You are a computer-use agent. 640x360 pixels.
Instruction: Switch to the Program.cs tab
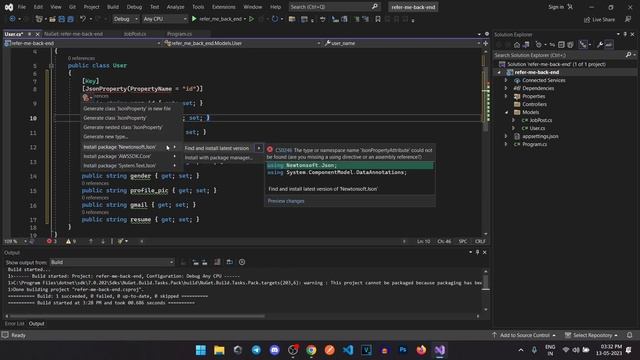[x=179, y=34]
